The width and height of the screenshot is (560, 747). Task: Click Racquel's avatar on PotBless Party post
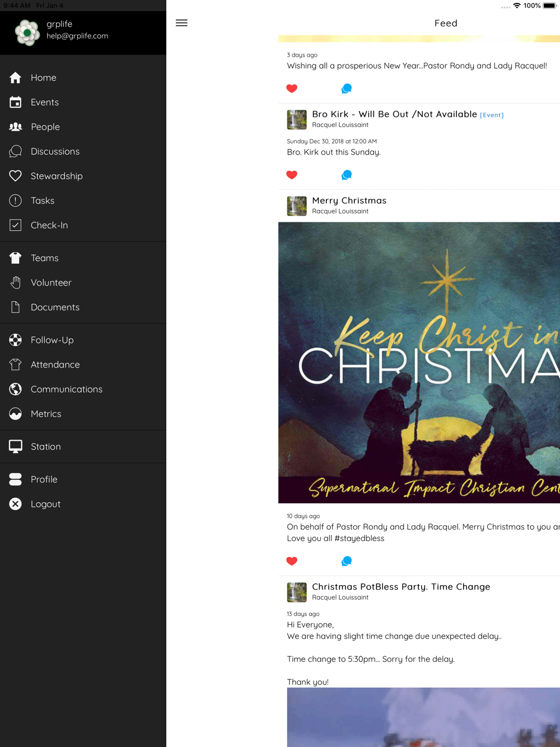pyautogui.click(x=297, y=592)
